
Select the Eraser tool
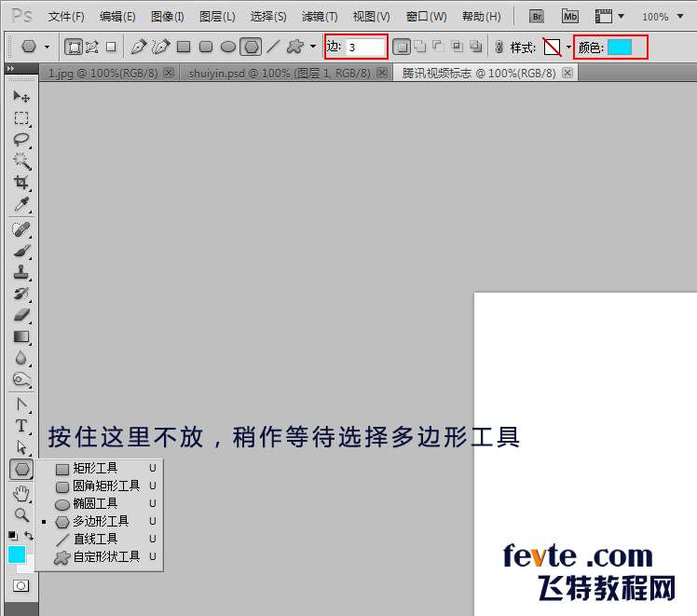pos(20,315)
